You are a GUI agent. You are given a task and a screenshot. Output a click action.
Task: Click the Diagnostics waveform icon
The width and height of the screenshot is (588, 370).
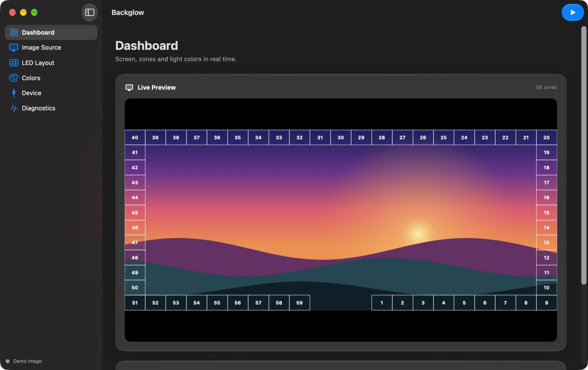[14, 108]
